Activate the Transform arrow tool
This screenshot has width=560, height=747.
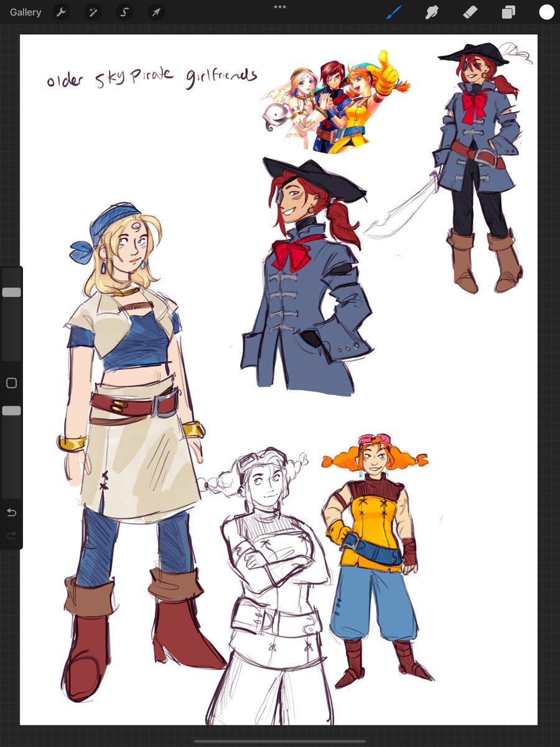click(x=156, y=12)
